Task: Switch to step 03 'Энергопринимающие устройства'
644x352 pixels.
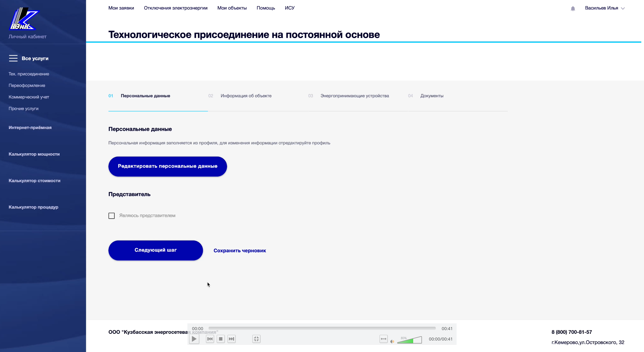Action: click(349, 96)
